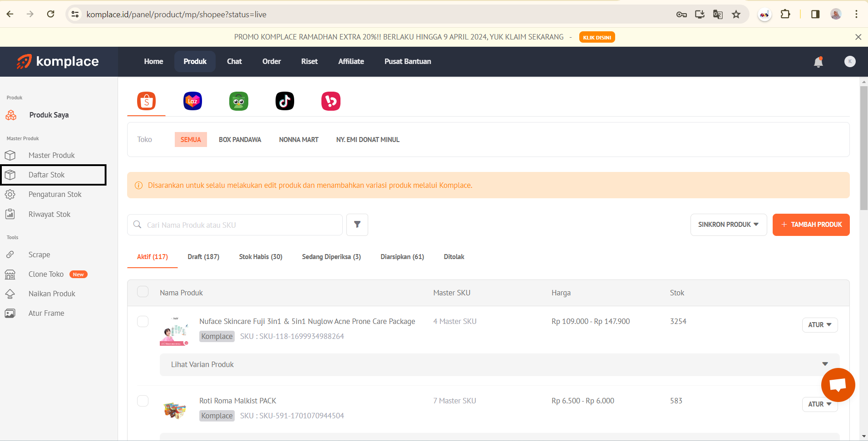This screenshot has width=868, height=441.
Task: Click the product search input field
Action: click(x=235, y=225)
